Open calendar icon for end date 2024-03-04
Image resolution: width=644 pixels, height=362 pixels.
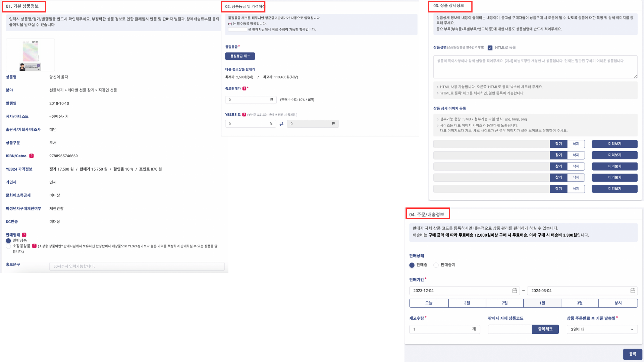[633, 291]
